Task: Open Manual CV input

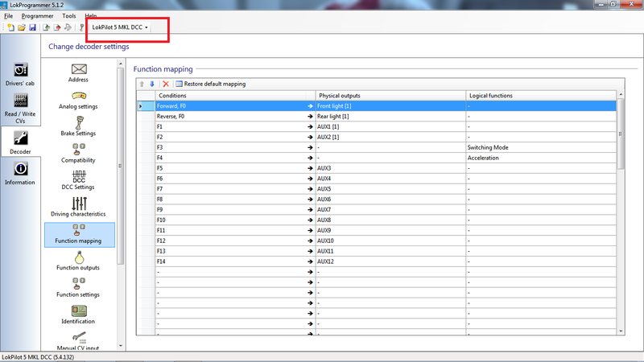Action: coord(78,341)
